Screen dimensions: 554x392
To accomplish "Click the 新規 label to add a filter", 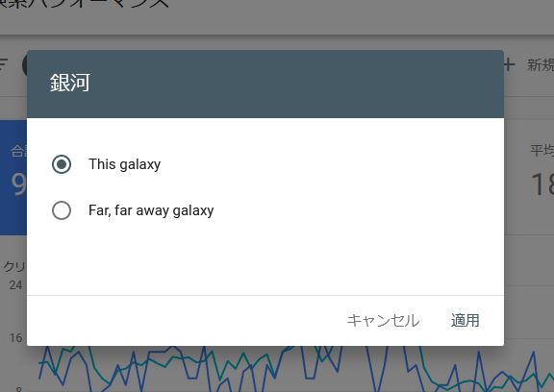I will [x=541, y=65].
